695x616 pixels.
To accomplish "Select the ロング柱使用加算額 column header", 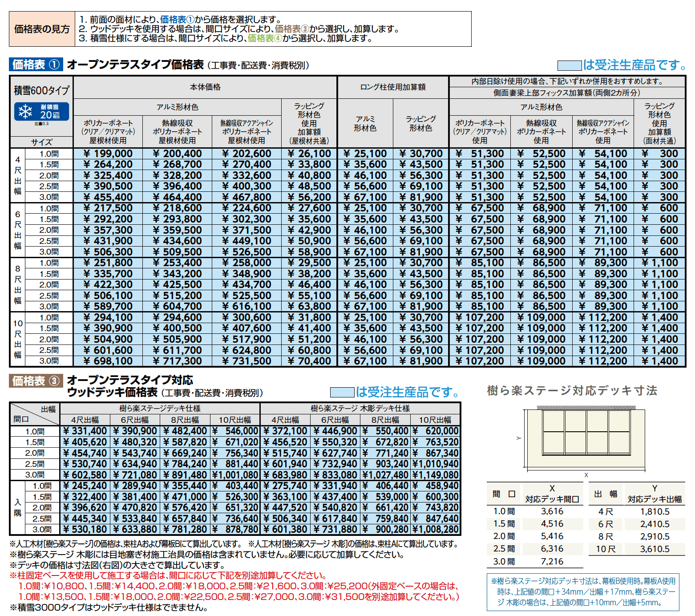I will point(393,87).
